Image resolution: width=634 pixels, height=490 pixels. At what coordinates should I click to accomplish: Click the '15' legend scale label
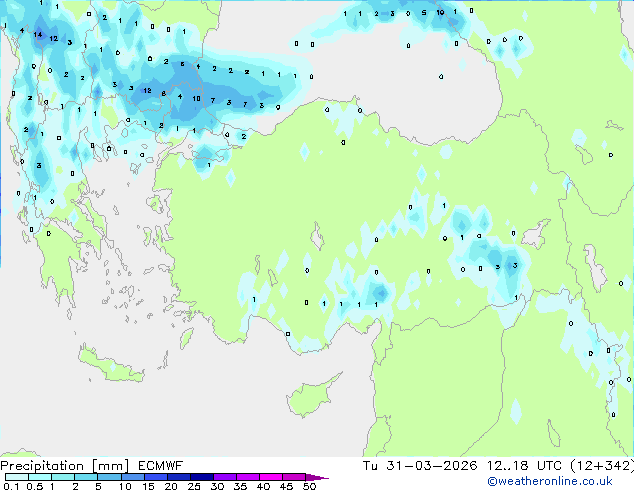[148, 486]
